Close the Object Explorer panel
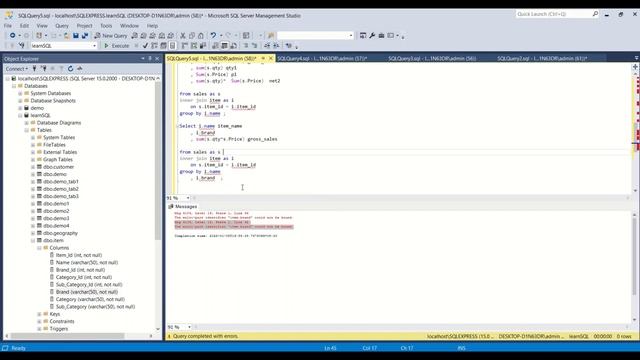 click(157, 59)
